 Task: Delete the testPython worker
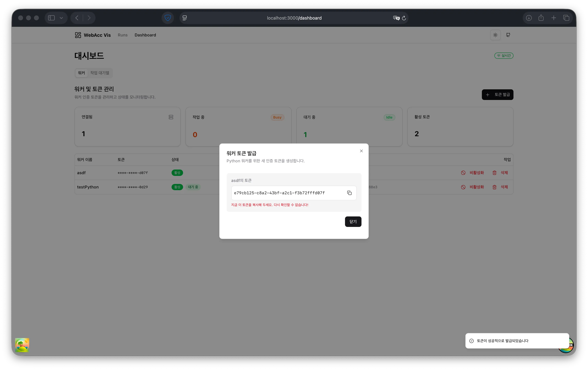point(500,187)
